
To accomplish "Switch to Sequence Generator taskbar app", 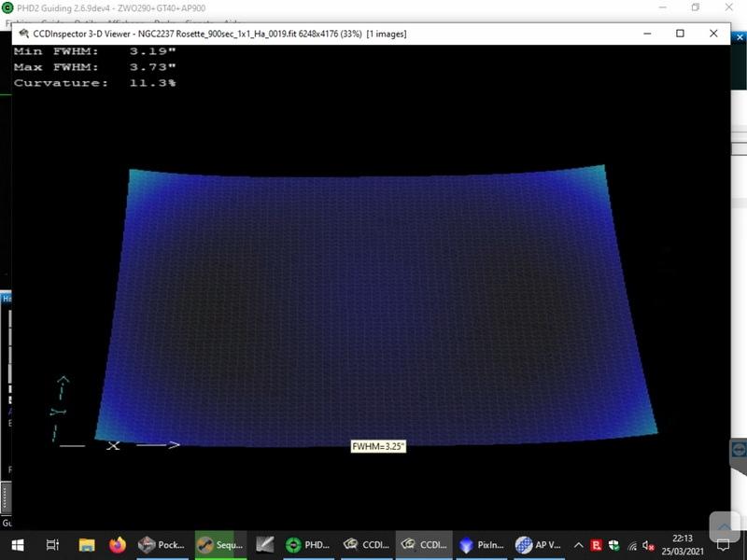I will (220, 545).
